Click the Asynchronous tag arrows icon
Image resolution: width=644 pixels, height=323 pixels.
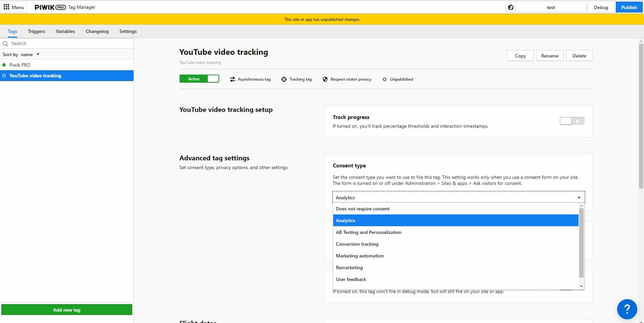[232, 79]
